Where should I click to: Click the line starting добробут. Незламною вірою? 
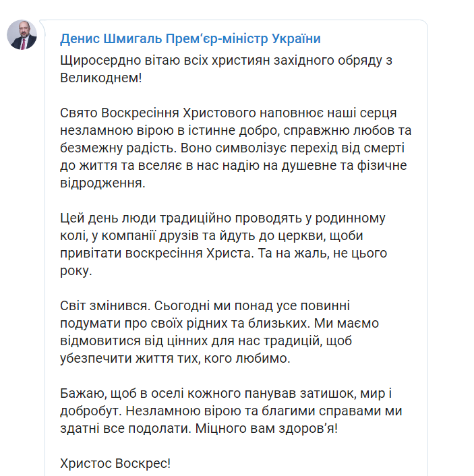(x=231, y=411)
